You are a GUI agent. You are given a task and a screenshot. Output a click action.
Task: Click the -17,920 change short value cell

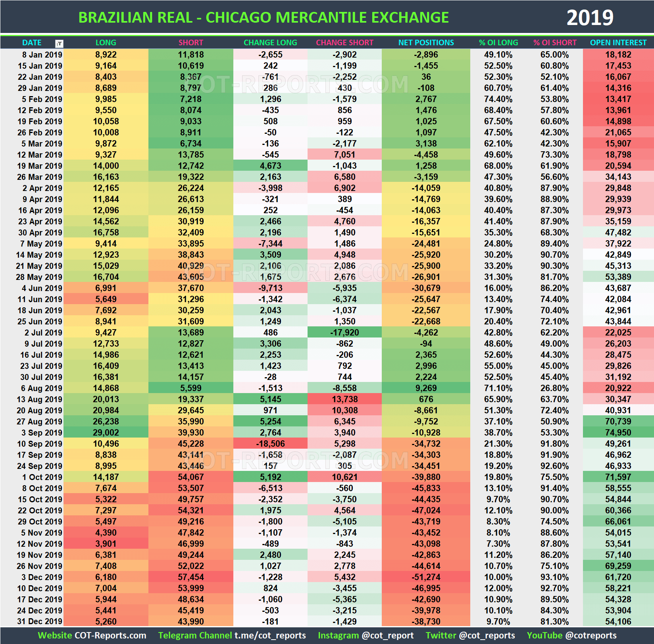(345, 333)
